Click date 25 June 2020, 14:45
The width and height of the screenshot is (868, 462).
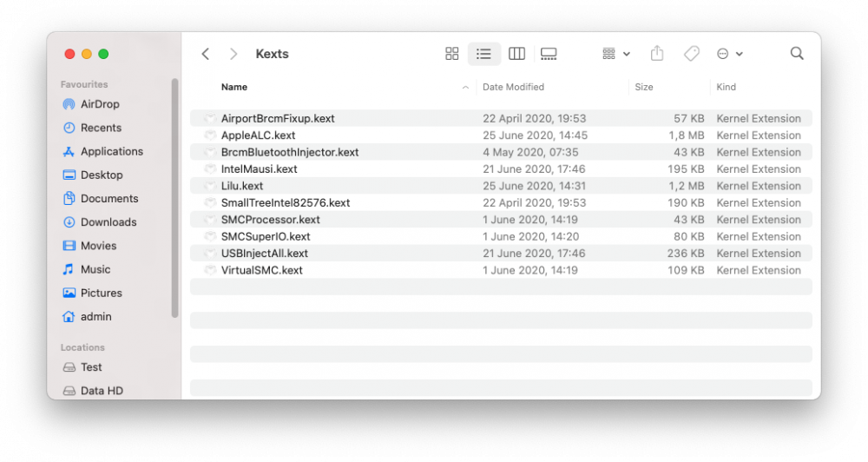[535, 135]
